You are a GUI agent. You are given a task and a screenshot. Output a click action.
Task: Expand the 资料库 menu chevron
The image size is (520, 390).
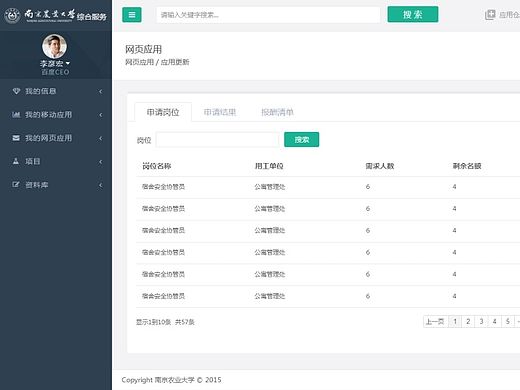coord(101,185)
